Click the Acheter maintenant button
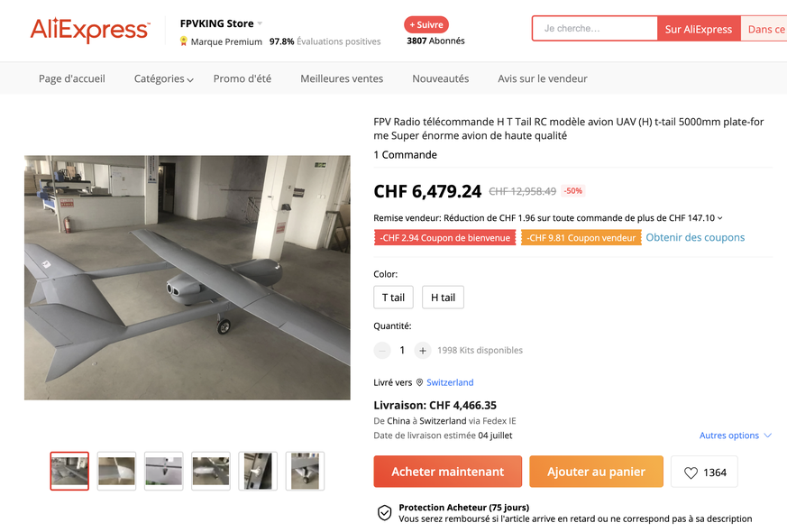This screenshot has width=787, height=532. coord(447,472)
